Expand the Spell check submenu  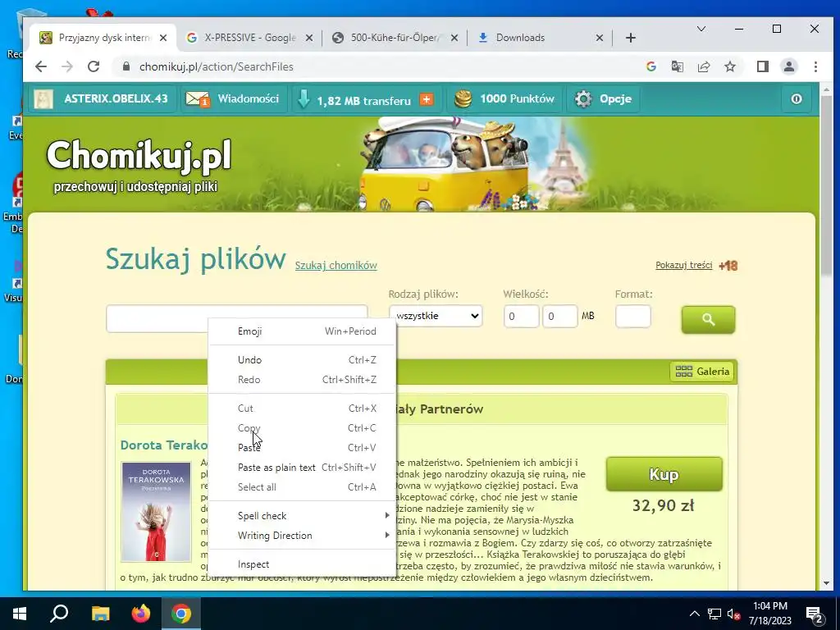coord(302,516)
